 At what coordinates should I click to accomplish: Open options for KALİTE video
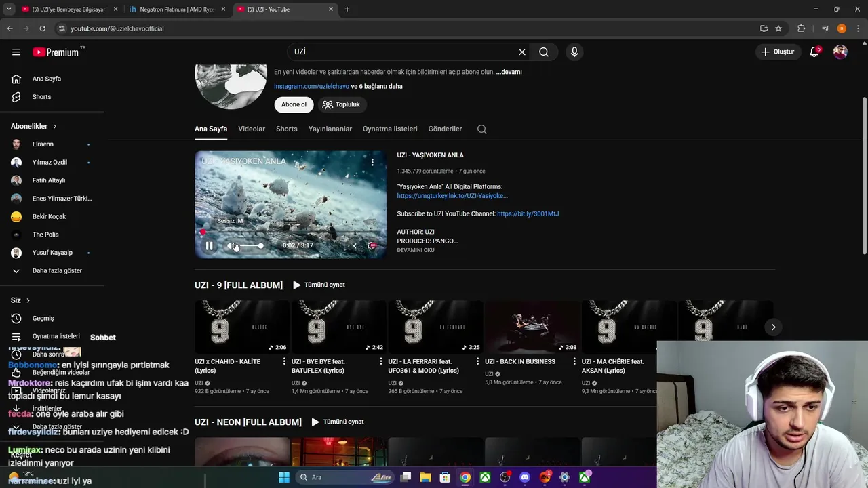point(284,361)
